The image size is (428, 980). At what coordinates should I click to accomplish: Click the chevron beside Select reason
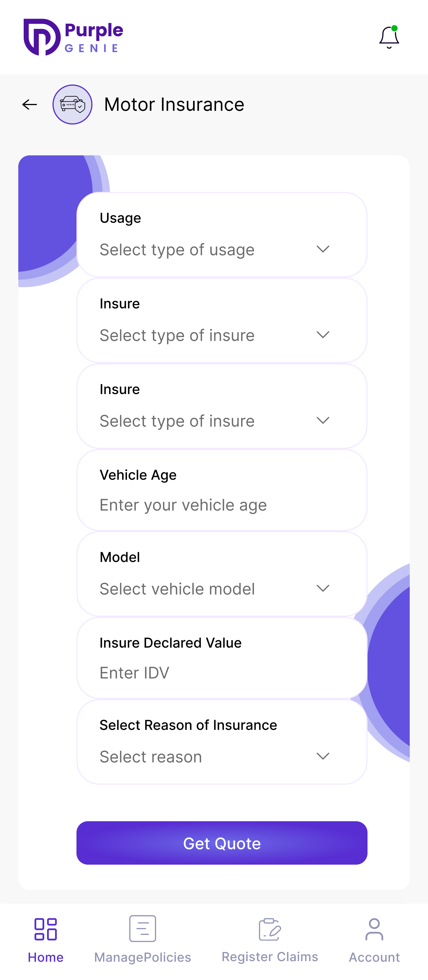click(x=323, y=756)
